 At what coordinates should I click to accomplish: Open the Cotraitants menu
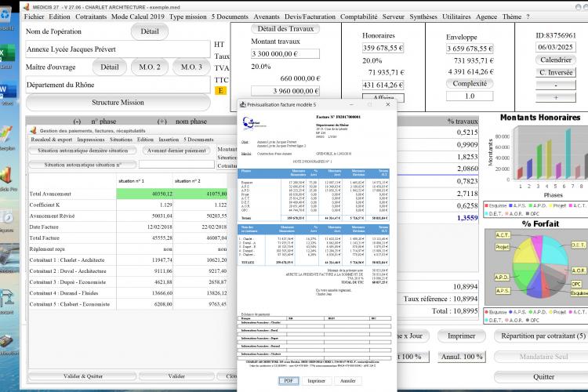pos(91,16)
